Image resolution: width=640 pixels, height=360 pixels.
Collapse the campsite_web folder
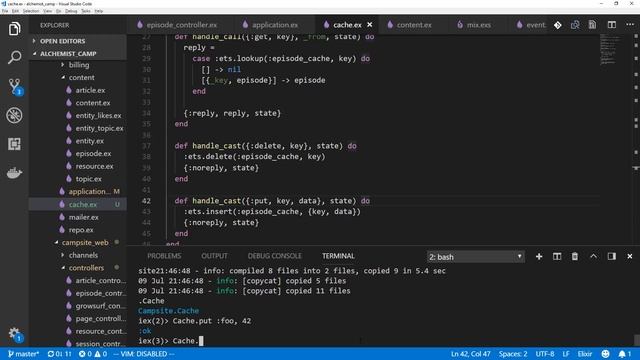click(x=85, y=242)
